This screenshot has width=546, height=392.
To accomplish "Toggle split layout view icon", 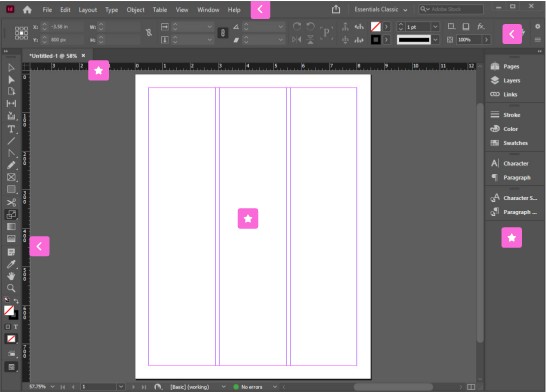I will coord(471,387).
